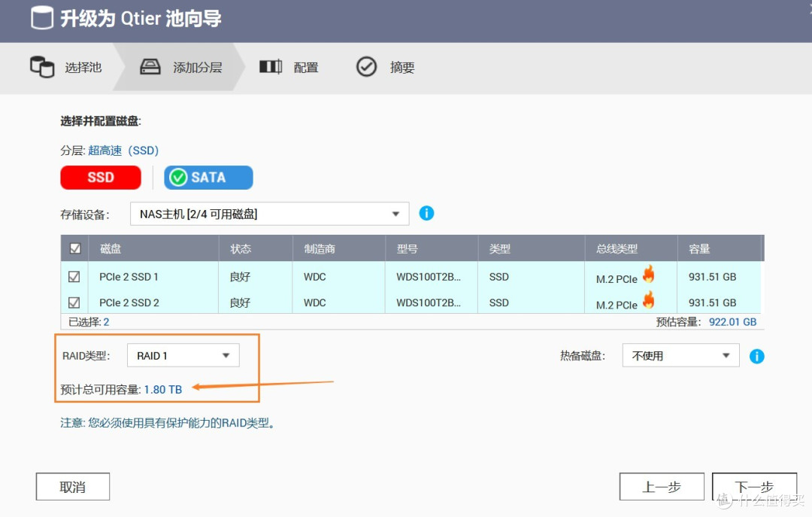Click the 配置 step icon
Image resolution: width=812 pixels, height=517 pixels.
pyautogui.click(x=271, y=67)
